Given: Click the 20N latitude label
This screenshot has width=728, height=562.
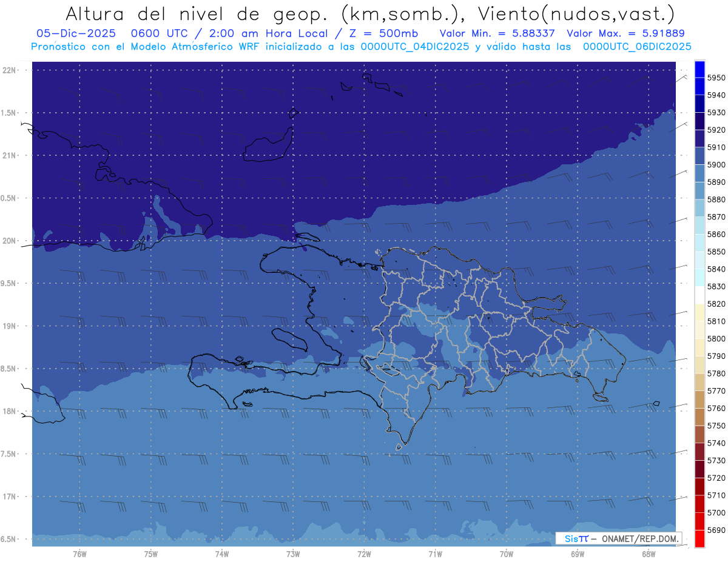Looking at the screenshot, I should tap(10, 241).
